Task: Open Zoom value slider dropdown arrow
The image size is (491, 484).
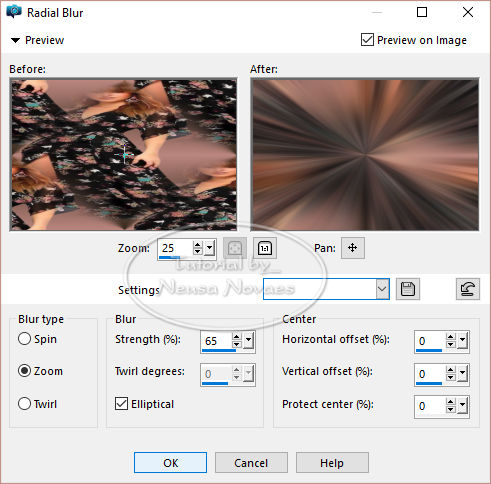Action: 210,248
